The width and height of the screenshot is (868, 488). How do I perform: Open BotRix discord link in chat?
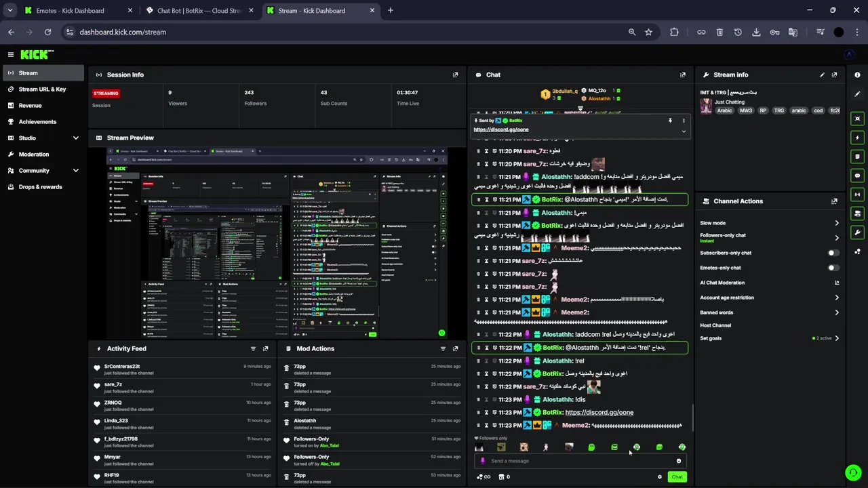(x=599, y=412)
